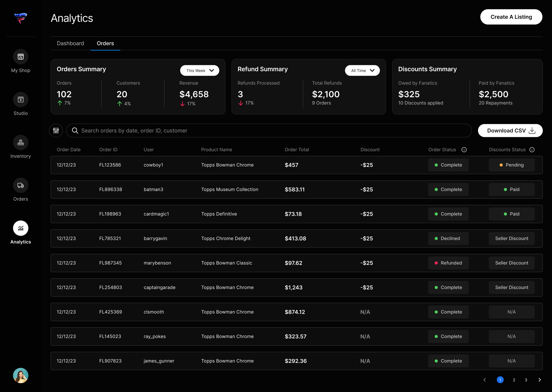Click Discounts Status info icon
Screen dimensions: 552x392
tap(532, 150)
